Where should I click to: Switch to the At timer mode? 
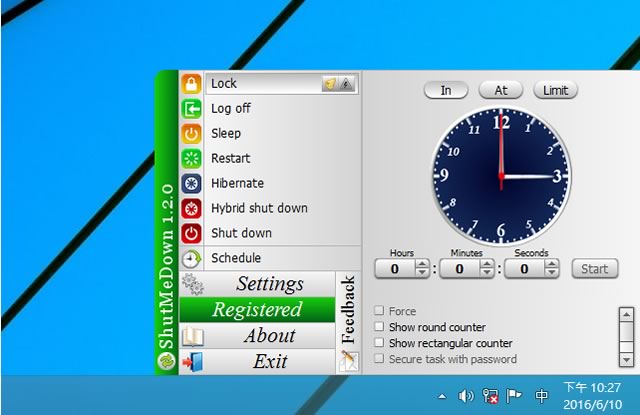[501, 90]
